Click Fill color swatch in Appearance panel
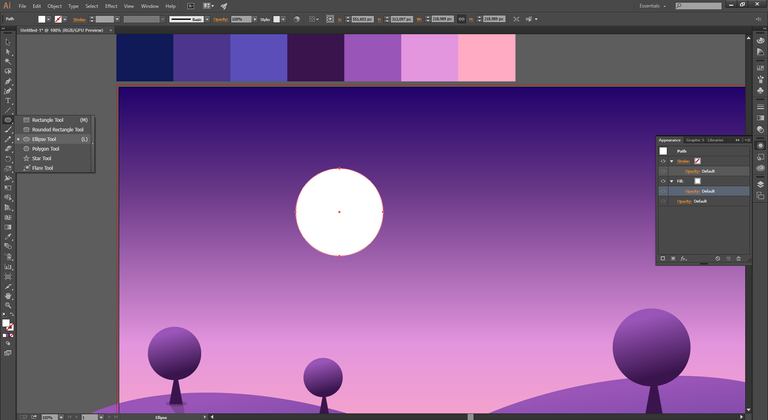This screenshot has width=768, height=420. pos(697,181)
